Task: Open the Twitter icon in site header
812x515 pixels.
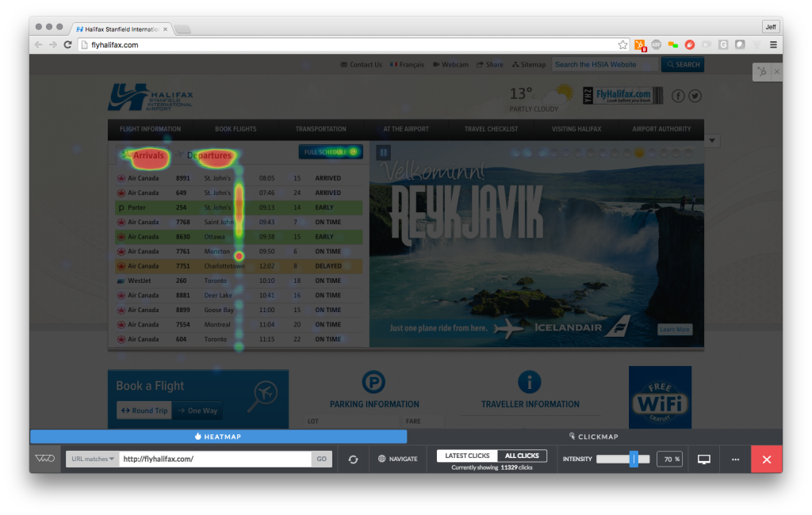Action: (695, 96)
